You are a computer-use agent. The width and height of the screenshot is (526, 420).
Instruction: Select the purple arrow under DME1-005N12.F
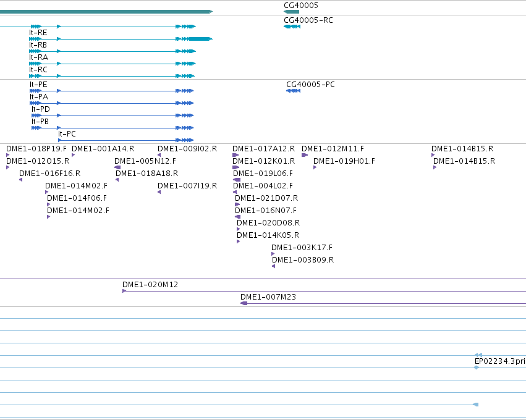[117, 167]
